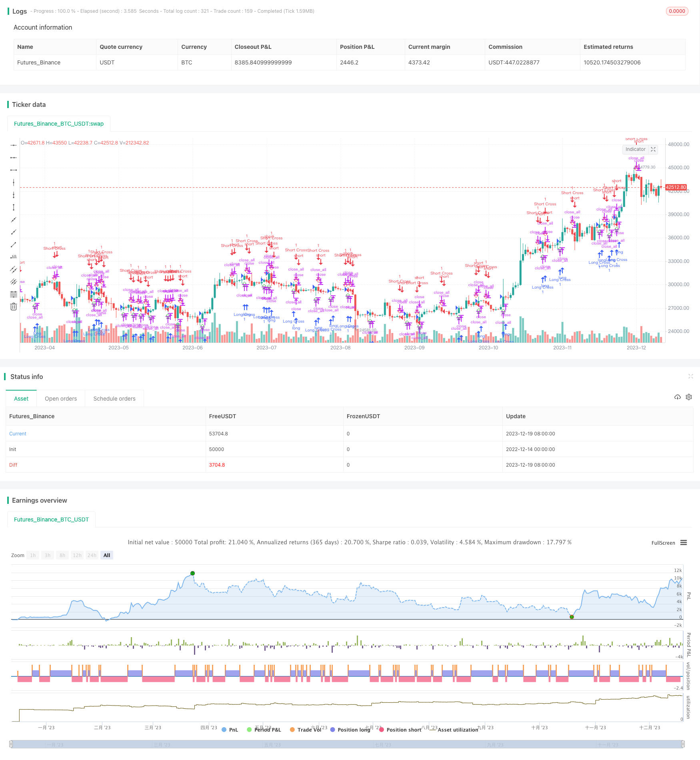
Task: Click the green maximum marker on the PnL curve
Action: click(192, 574)
